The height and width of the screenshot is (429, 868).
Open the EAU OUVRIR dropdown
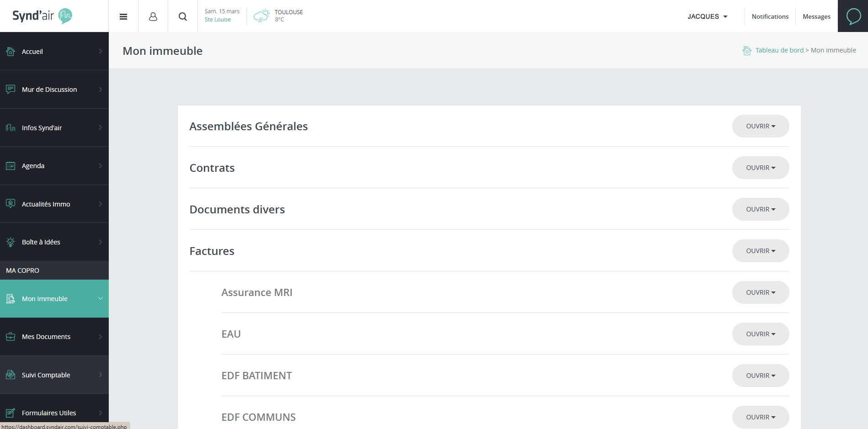tap(761, 334)
